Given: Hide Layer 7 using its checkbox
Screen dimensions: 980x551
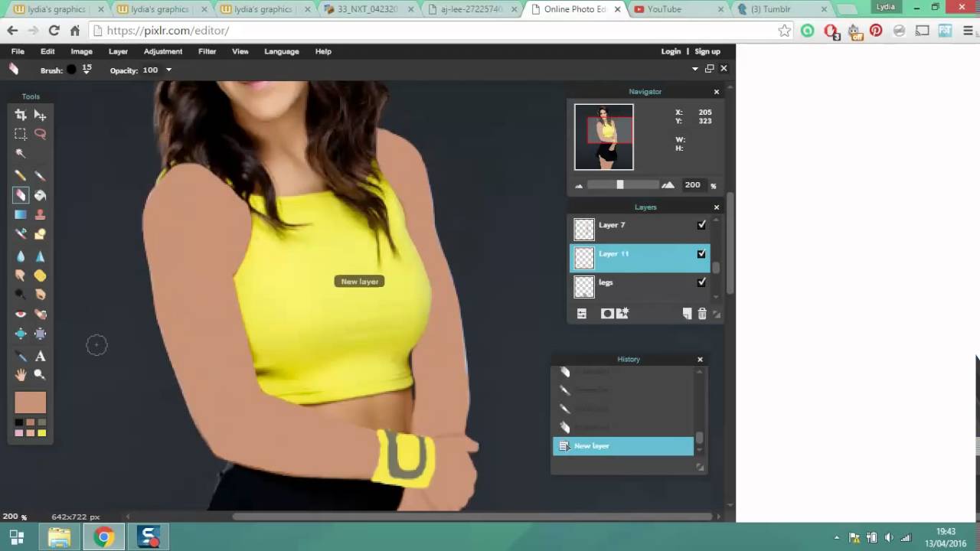Looking at the screenshot, I should [701, 225].
